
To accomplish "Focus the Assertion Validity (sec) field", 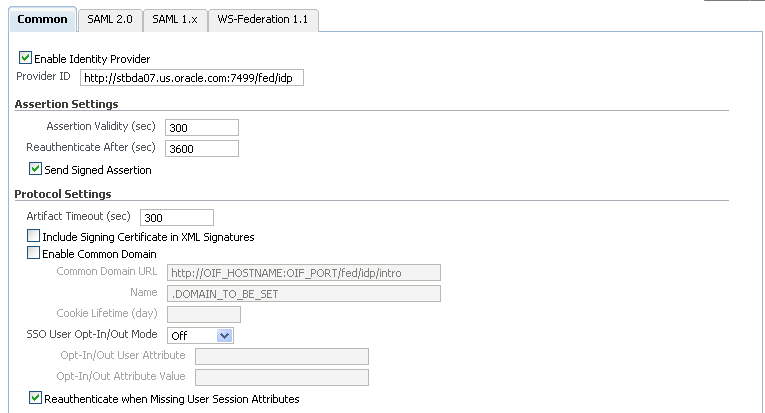I will point(202,127).
